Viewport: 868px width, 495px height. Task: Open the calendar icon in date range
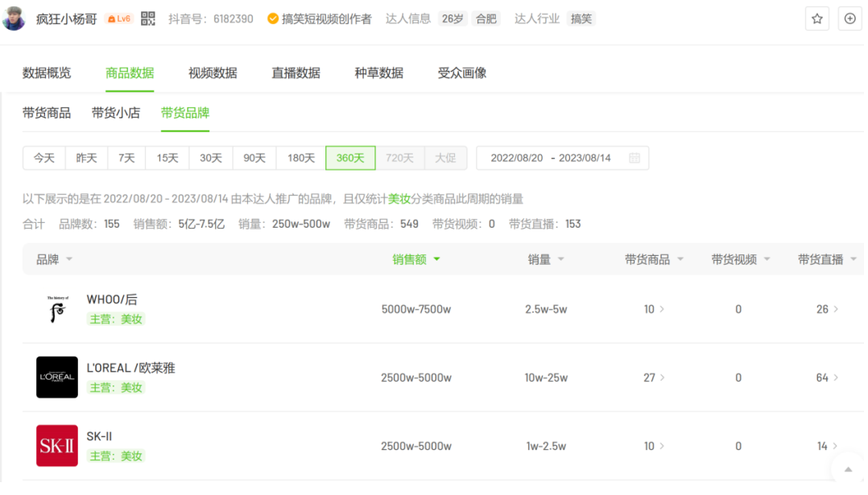click(x=634, y=159)
